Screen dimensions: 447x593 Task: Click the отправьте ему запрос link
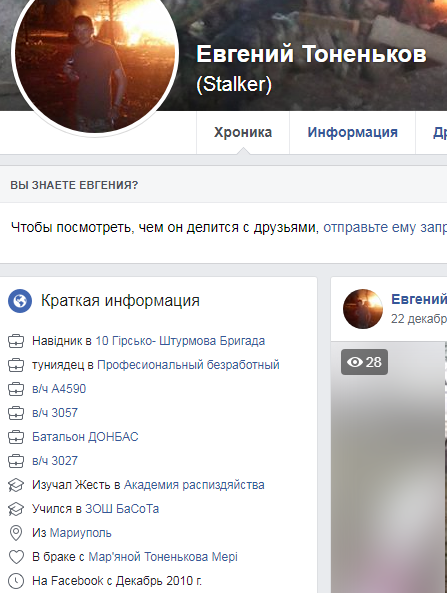[x=385, y=228]
